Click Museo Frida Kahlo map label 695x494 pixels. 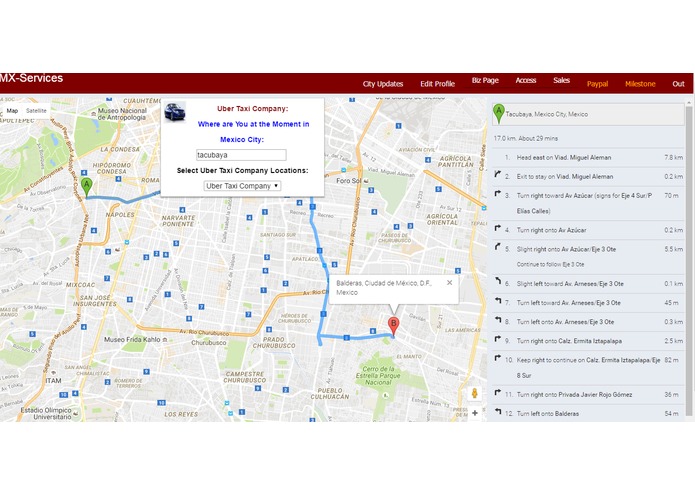coord(133,339)
